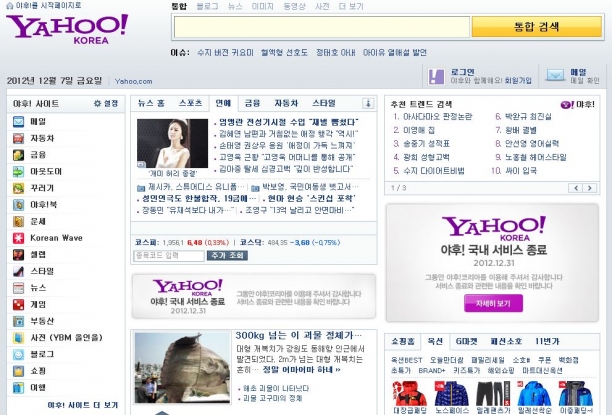Screen dimensions: 612x415
Task: Click the 종목코드 입력 stock code field
Action: click(169, 256)
